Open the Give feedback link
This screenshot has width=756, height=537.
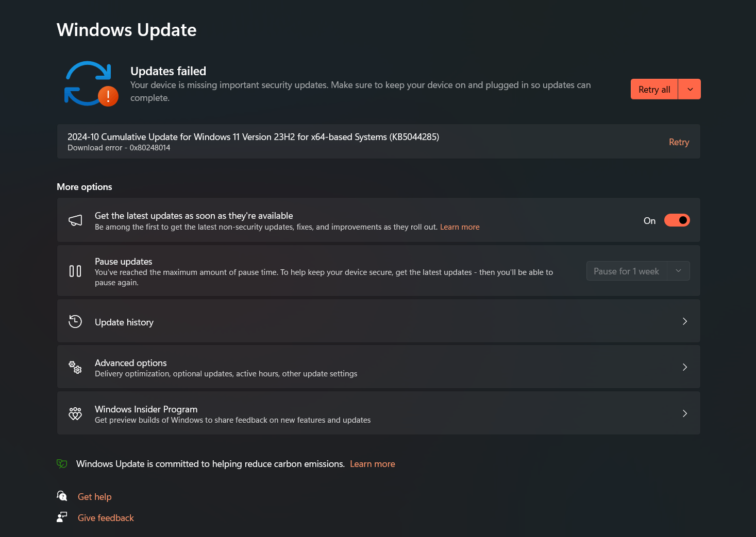(106, 518)
